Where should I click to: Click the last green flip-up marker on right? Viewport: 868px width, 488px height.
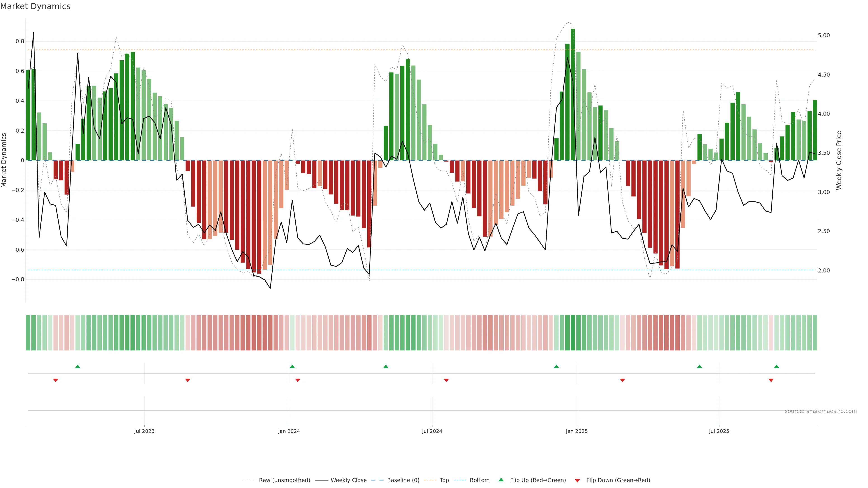tap(776, 366)
